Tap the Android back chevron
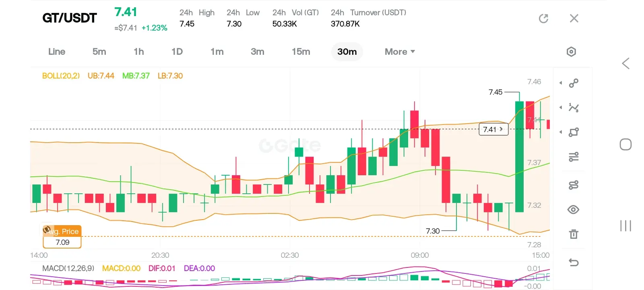 point(625,63)
